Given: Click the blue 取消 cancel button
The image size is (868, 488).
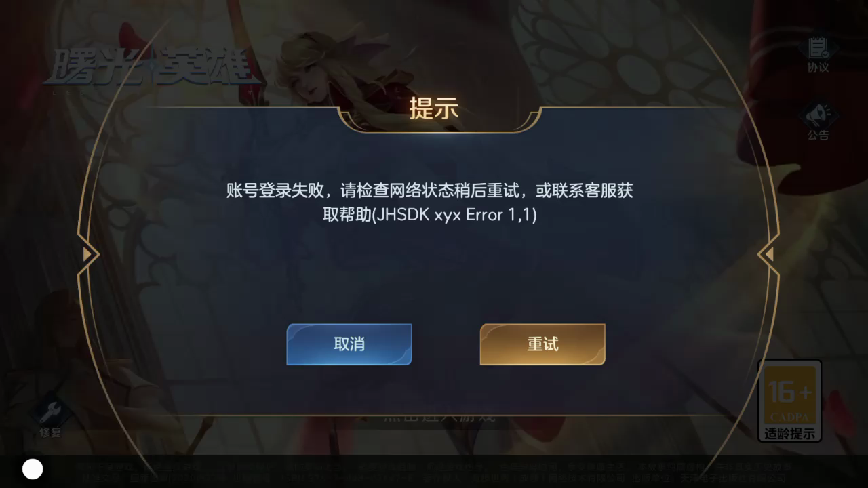Looking at the screenshot, I should tap(349, 344).
